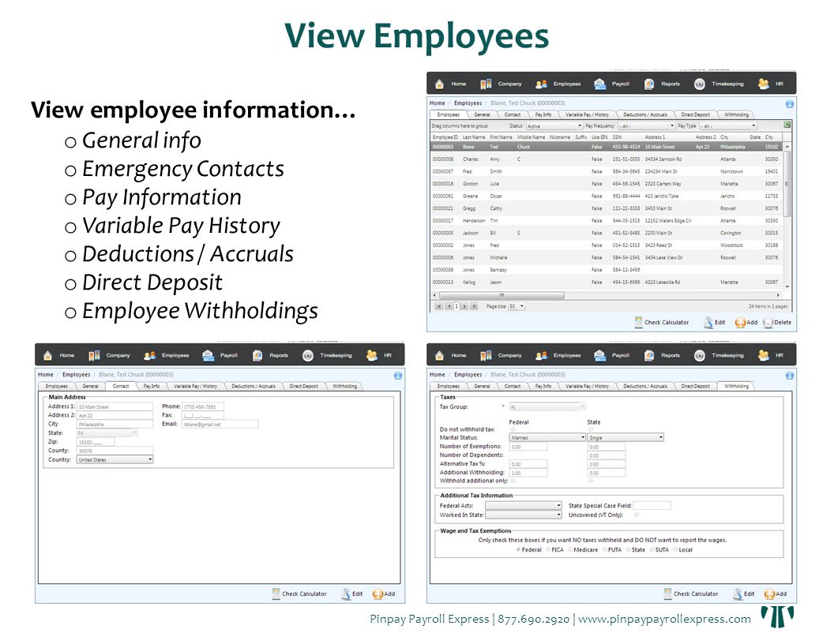Open Home icon in Contact tab window

click(48, 355)
